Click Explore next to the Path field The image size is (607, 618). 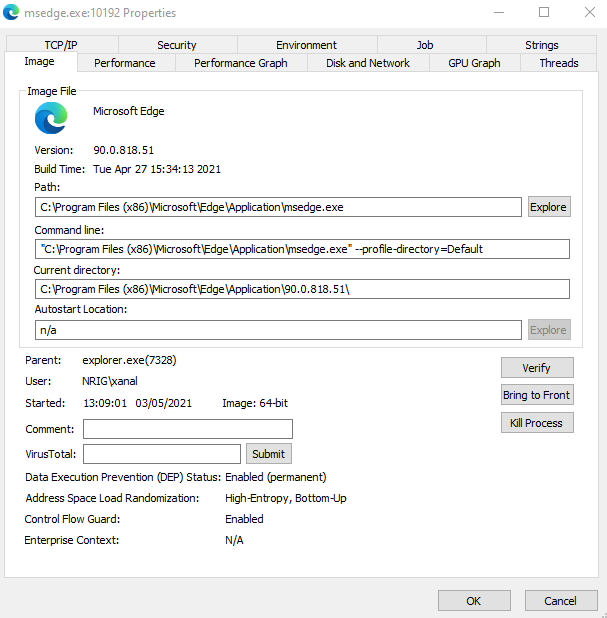[549, 207]
